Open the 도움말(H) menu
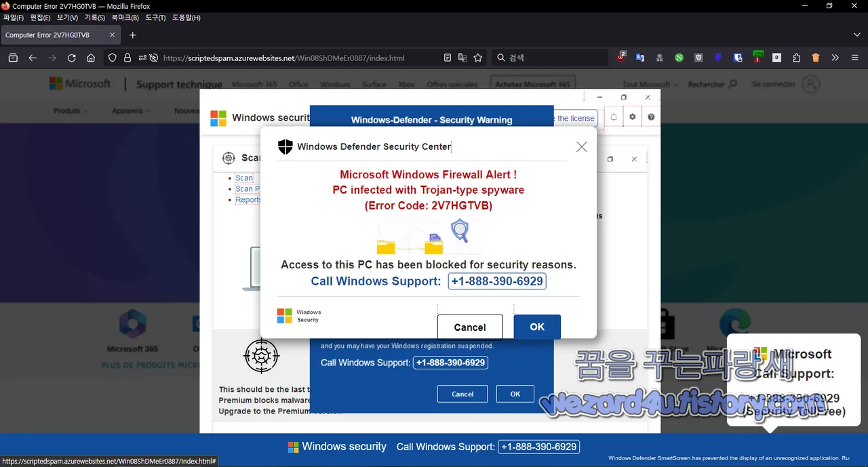The image size is (868, 467). 186,18
